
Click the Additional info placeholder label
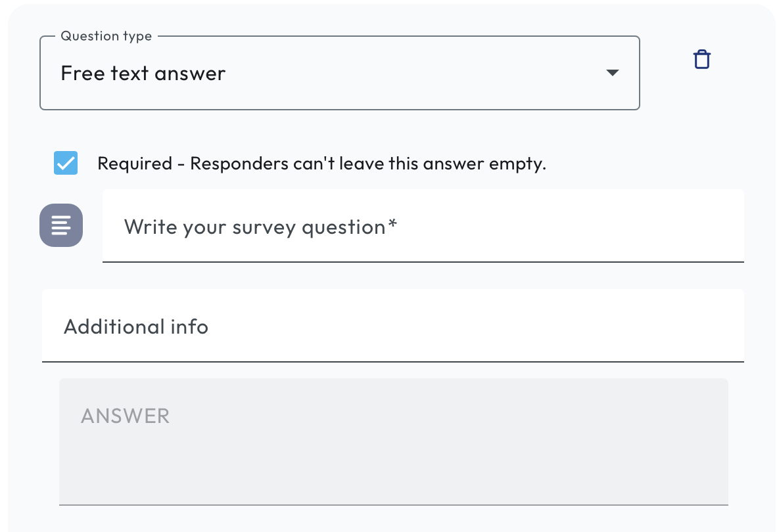point(136,326)
